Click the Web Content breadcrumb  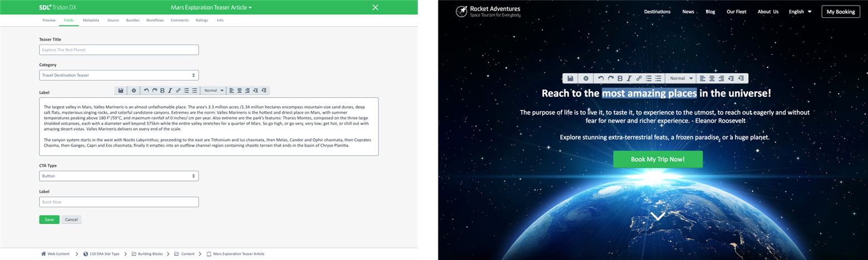(55, 254)
